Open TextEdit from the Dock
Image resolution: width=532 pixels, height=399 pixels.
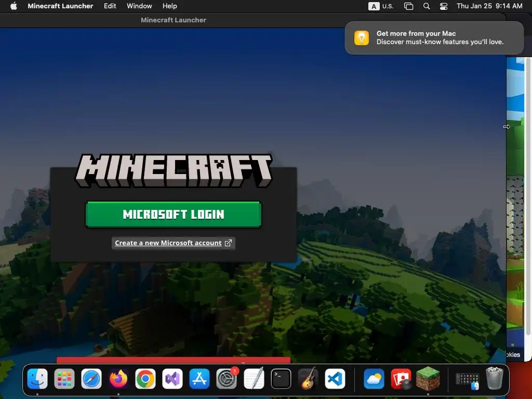(254, 378)
